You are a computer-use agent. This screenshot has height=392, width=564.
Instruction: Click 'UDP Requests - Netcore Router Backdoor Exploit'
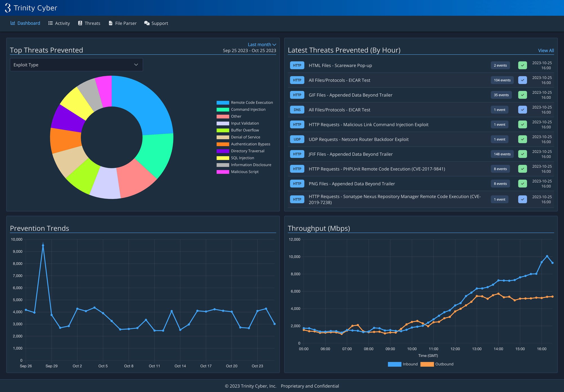[358, 139]
